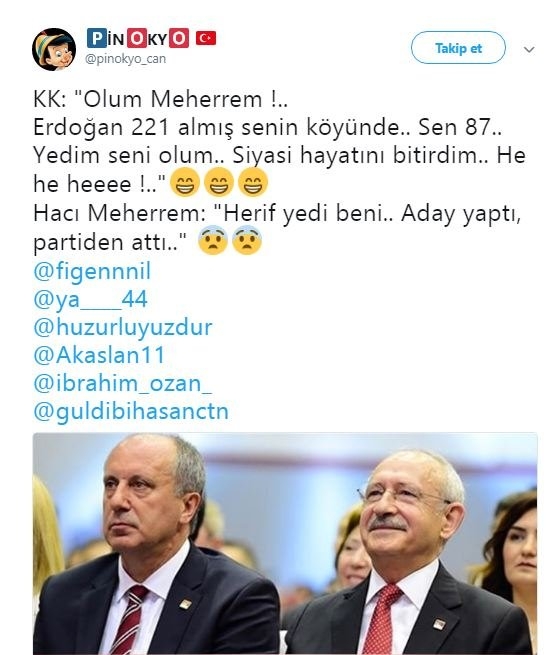Click the third grinning emoji
556x655 pixels.
pos(253,183)
